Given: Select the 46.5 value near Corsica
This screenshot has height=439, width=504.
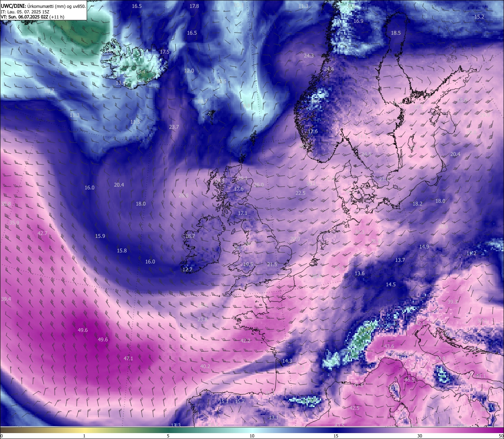Looking at the screenshot, I should [409, 380].
